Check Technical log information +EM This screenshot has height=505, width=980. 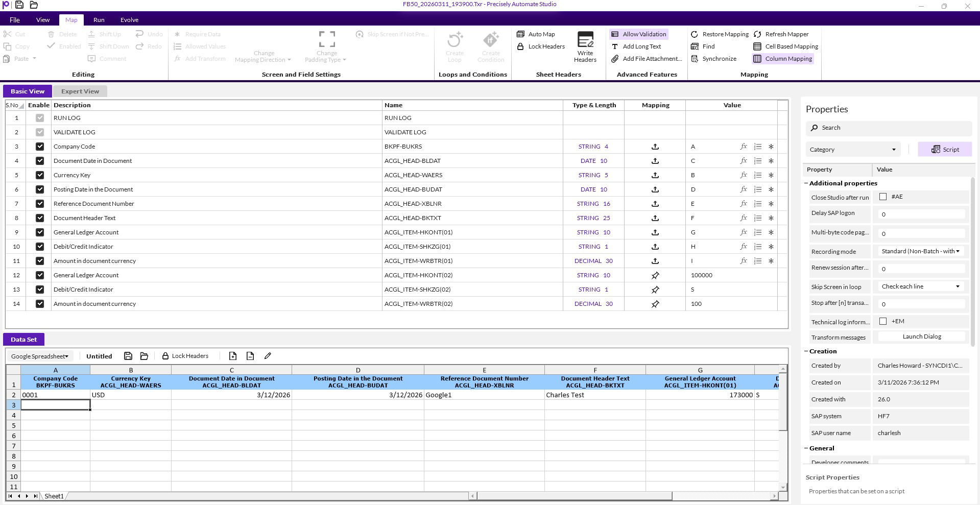pyautogui.click(x=883, y=321)
